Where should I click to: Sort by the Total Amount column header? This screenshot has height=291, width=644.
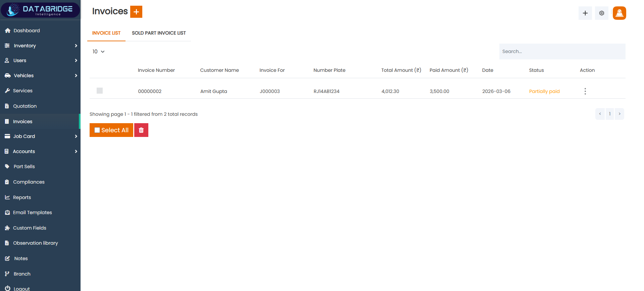click(401, 70)
